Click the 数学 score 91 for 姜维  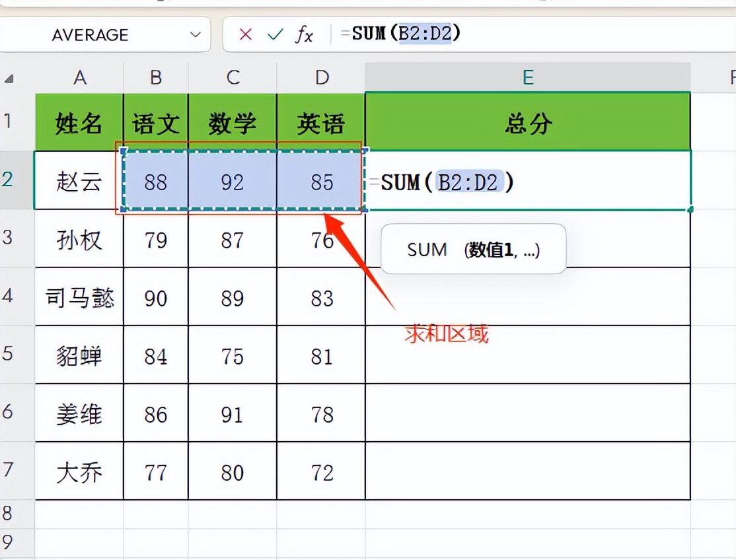point(233,413)
